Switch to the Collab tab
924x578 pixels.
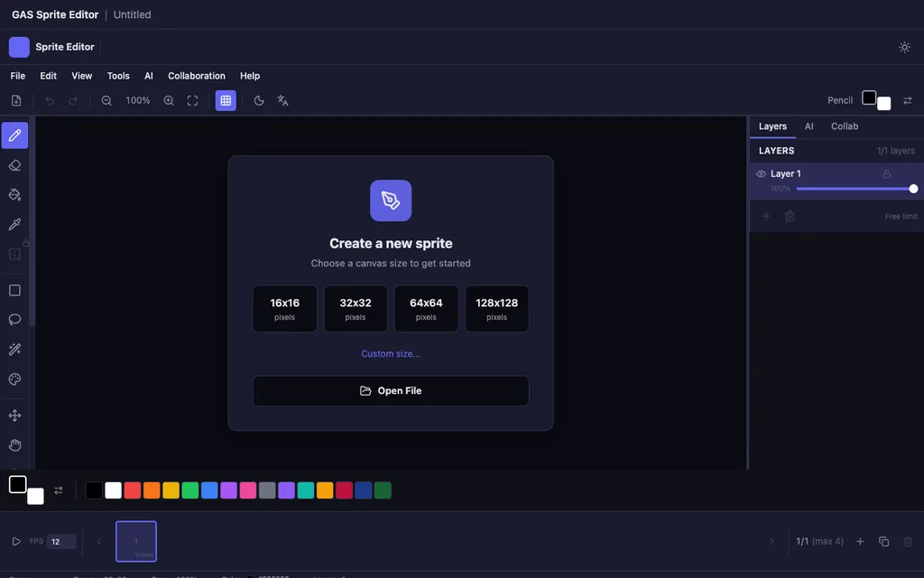[x=845, y=126]
